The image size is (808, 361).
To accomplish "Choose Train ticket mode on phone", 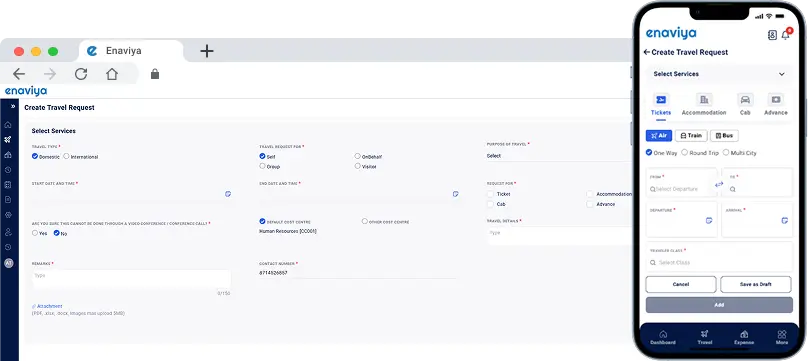I will point(691,135).
